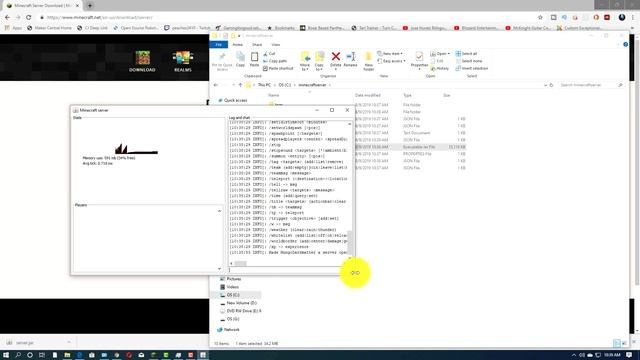640x360 pixels.
Task: Click Select none in Explorer ribbon
Action: point(469,61)
